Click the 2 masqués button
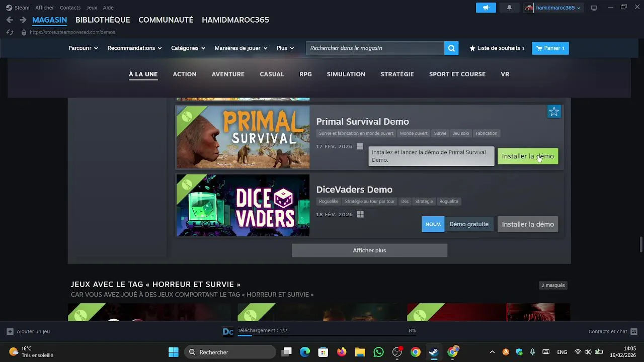The image size is (644, 362). pos(553,285)
